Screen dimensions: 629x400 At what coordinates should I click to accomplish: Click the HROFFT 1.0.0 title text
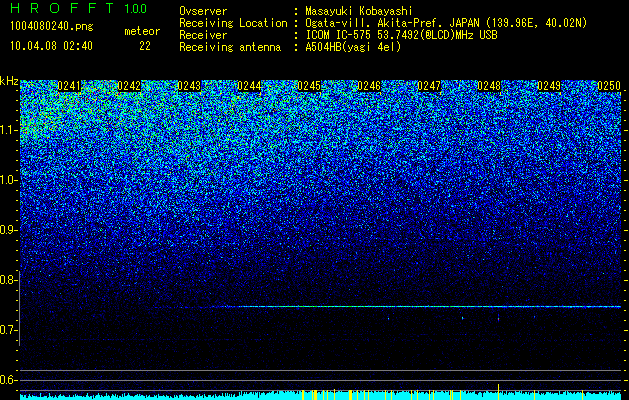(79, 8)
